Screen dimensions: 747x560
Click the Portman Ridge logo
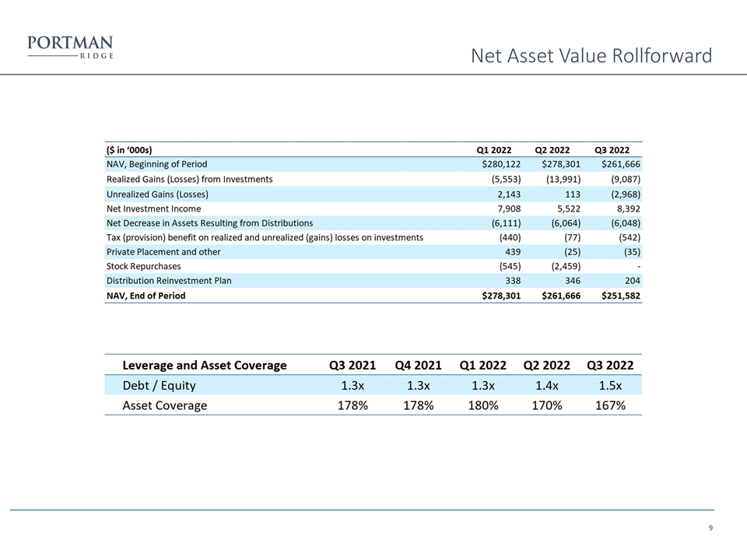(x=70, y=47)
